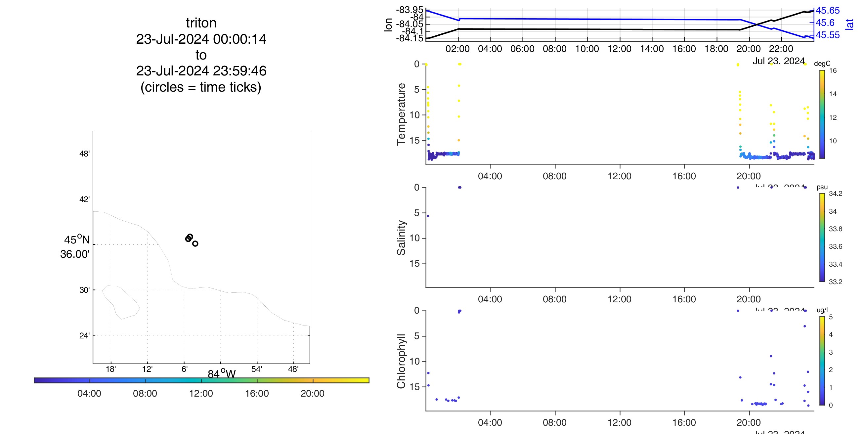Click '04:00' on the time colorbar
This screenshot has height=434, width=868.
point(89,394)
